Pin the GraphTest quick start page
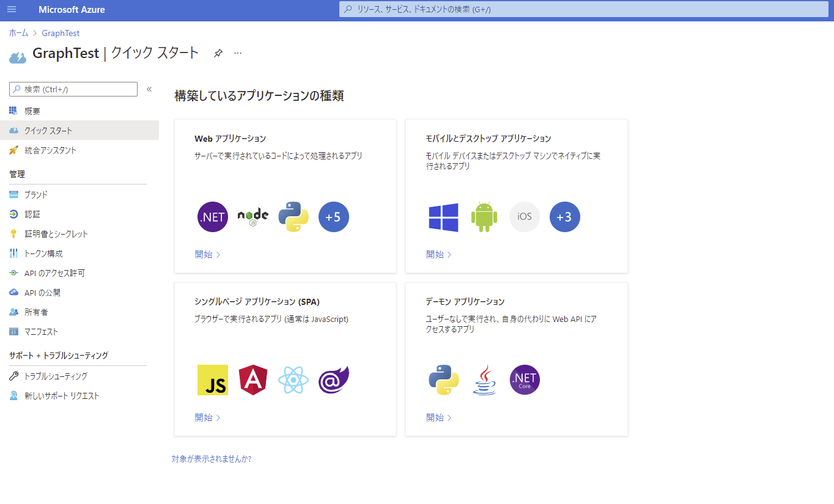 [x=218, y=53]
